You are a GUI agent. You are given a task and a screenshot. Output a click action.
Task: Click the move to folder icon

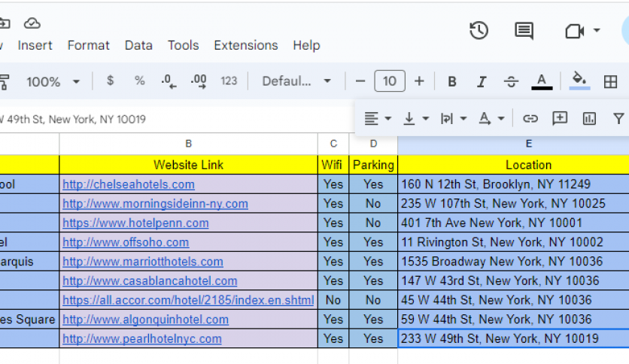click(x=5, y=23)
